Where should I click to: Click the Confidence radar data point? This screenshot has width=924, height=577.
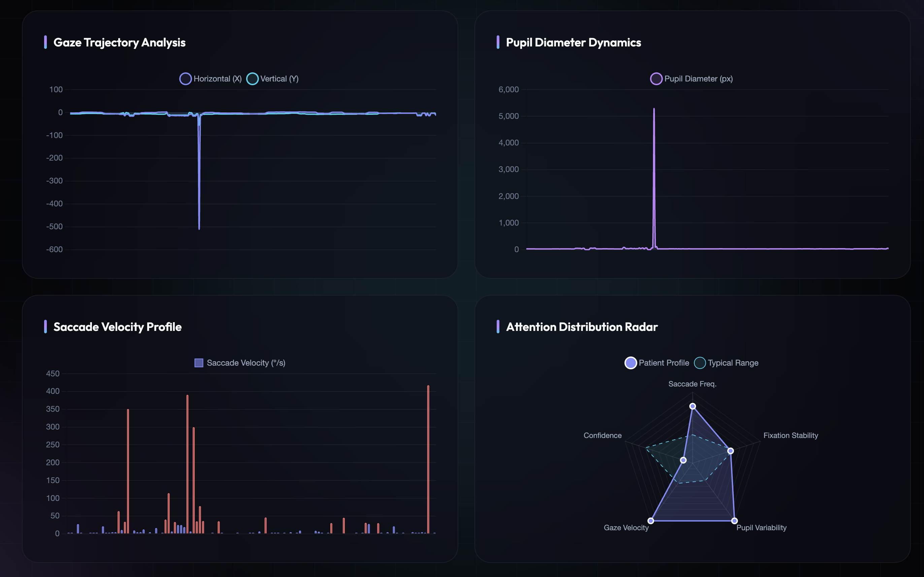tap(684, 460)
